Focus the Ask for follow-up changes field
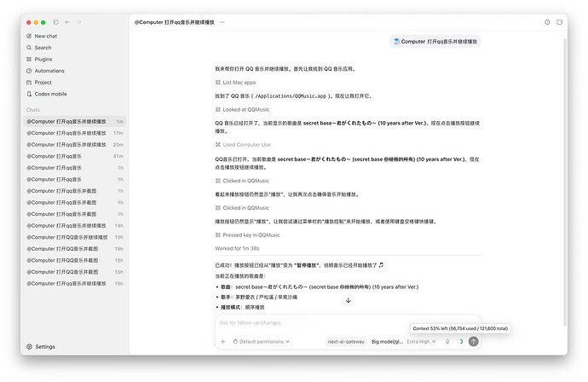588x382 pixels. pos(347,323)
